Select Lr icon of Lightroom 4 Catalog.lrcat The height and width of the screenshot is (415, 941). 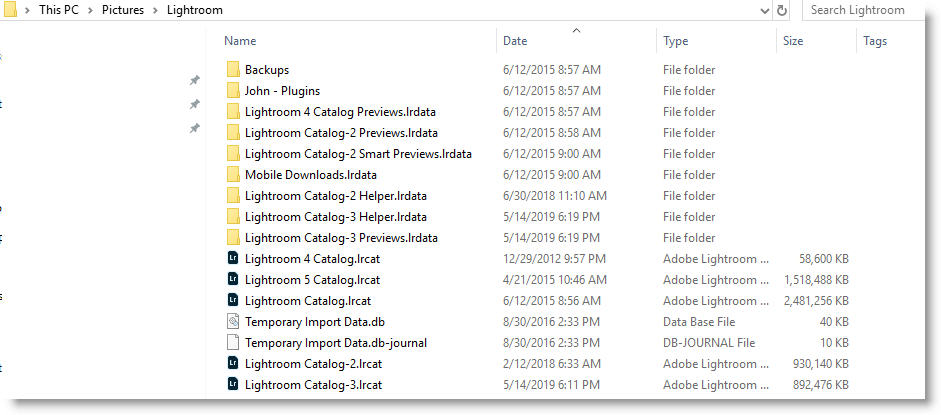click(x=233, y=258)
